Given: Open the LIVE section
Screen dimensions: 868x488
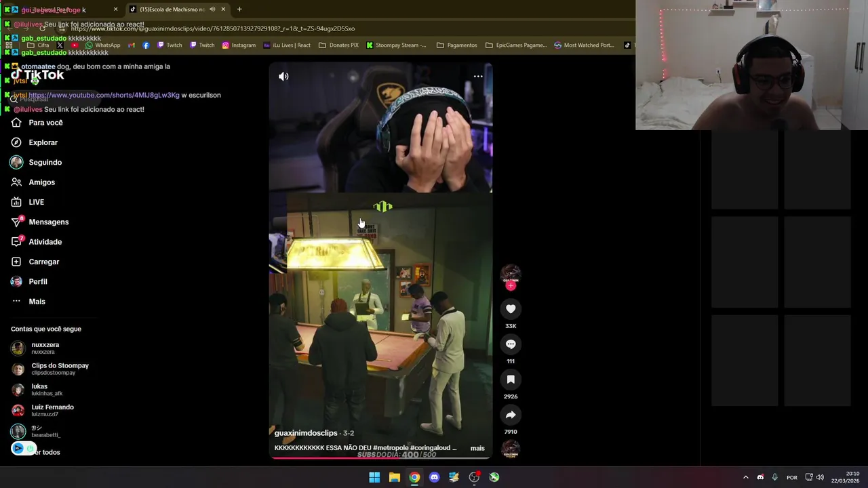Looking at the screenshot, I should [28, 202].
